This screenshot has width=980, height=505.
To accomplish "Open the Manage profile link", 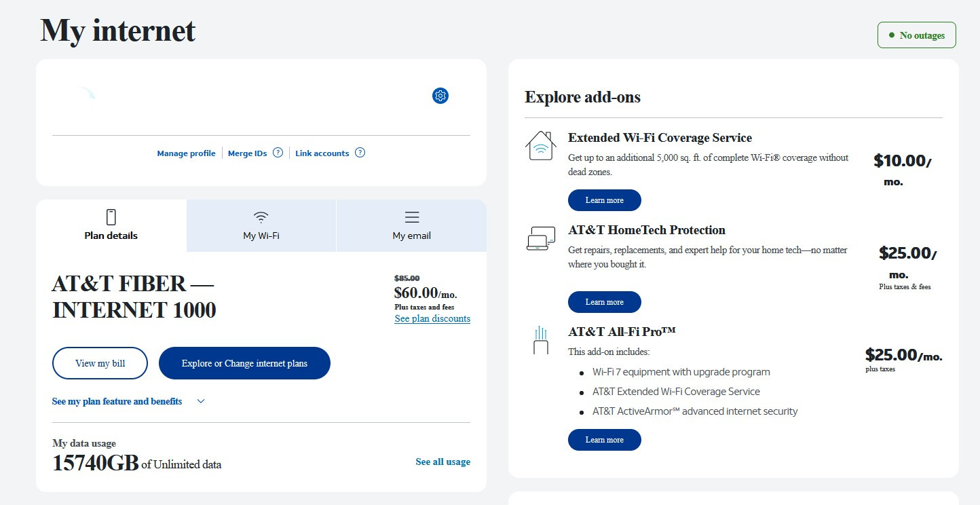I will pyautogui.click(x=186, y=153).
